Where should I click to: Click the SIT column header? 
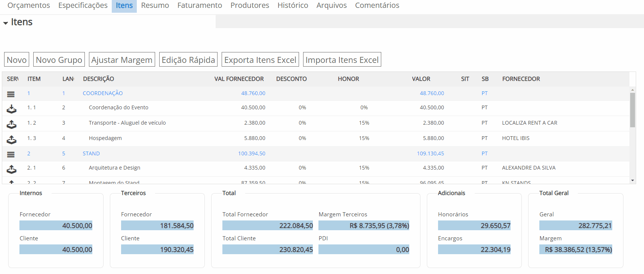pyautogui.click(x=465, y=79)
